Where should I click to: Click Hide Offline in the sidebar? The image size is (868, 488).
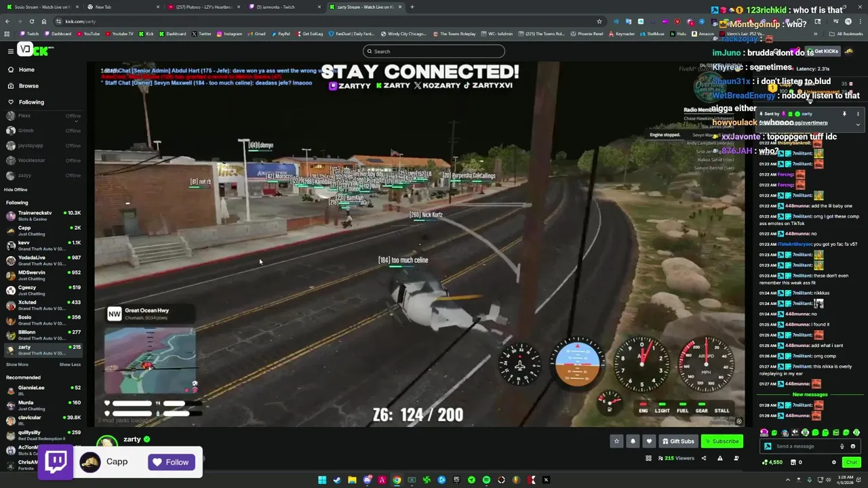click(x=16, y=190)
